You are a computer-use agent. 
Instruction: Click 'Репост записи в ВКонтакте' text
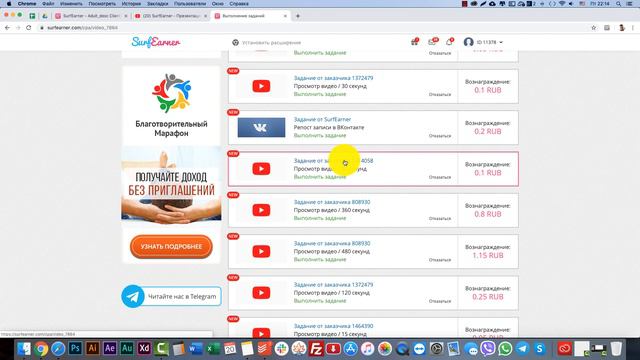pos(329,127)
